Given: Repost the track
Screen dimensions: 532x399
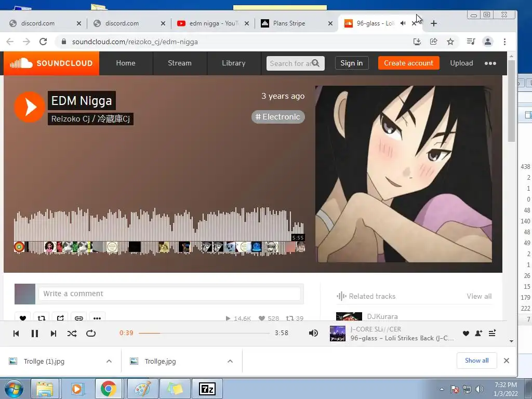Looking at the screenshot, I should tap(42, 318).
